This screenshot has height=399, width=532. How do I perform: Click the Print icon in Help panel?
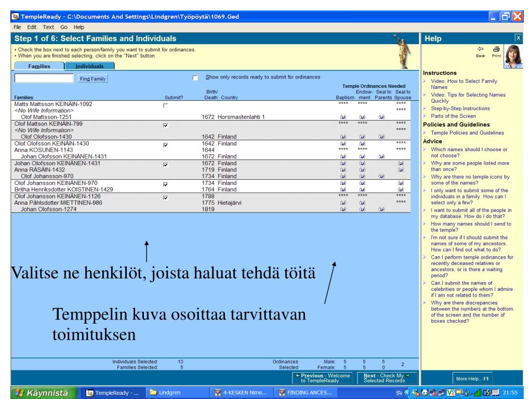(x=496, y=49)
